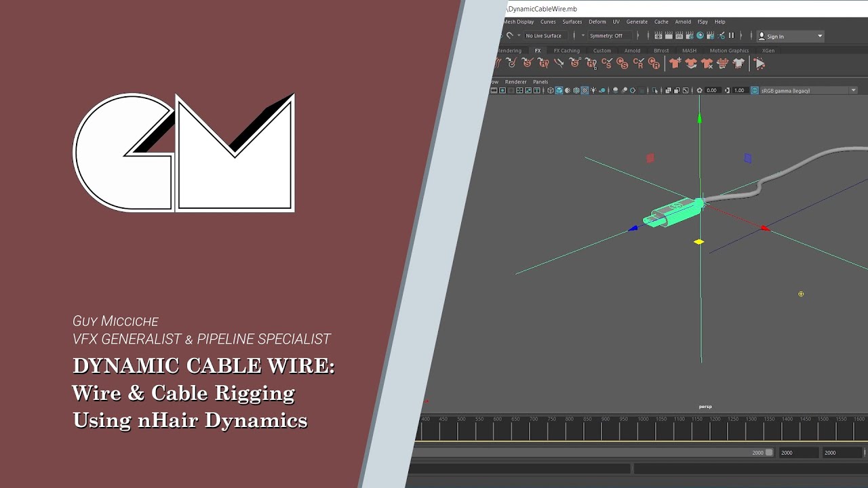Open the No Live Surface field

[x=547, y=35]
